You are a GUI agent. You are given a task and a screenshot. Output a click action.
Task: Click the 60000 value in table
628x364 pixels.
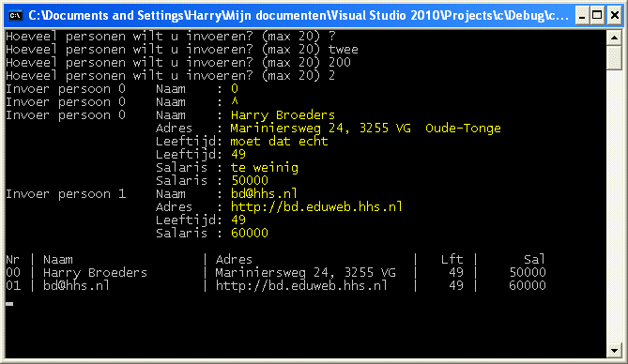point(528,285)
